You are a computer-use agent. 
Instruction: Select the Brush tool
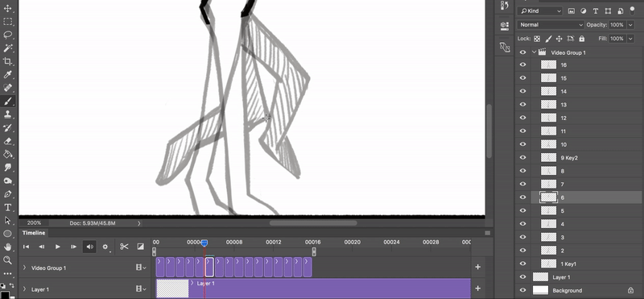7,102
